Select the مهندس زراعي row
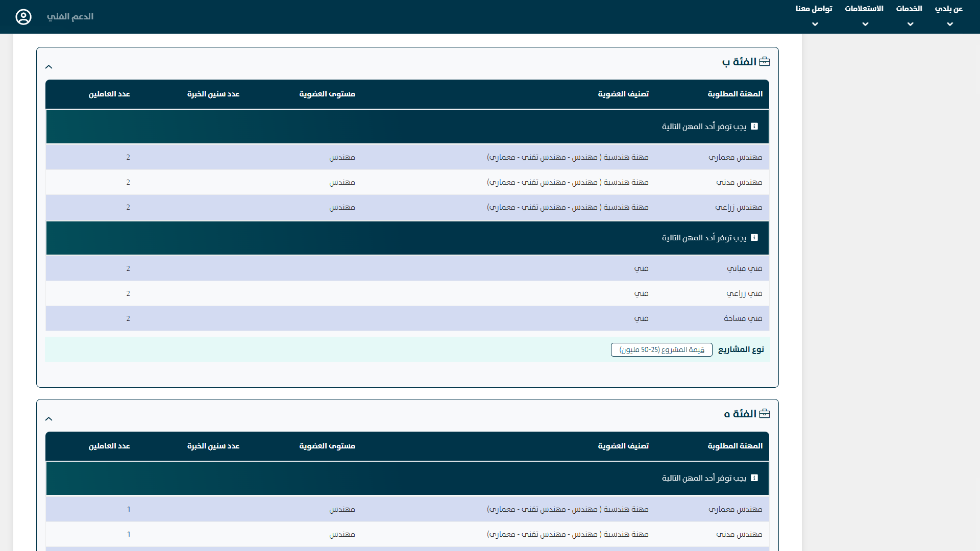This screenshot has width=980, height=551. [739, 207]
